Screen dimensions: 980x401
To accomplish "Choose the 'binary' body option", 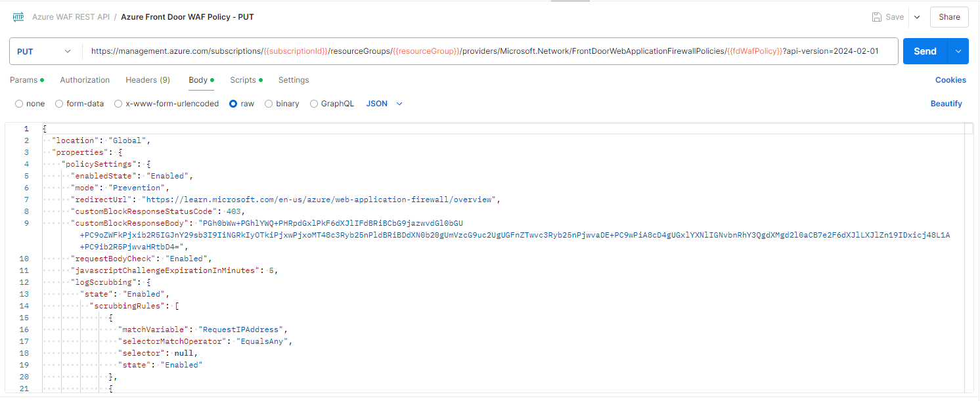I will (268, 103).
